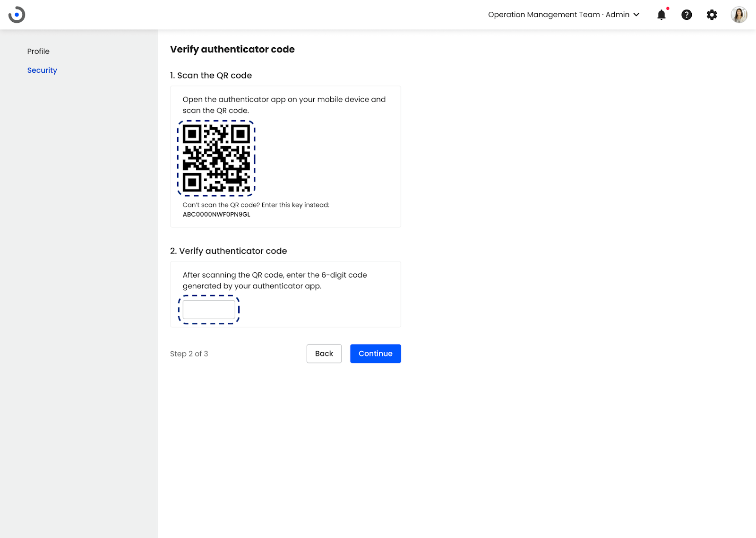Image resolution: width=756 pixels, height=538 pixels.
Task: Click the '2. Verify authenticator code' heading
Action: point(229,251)
